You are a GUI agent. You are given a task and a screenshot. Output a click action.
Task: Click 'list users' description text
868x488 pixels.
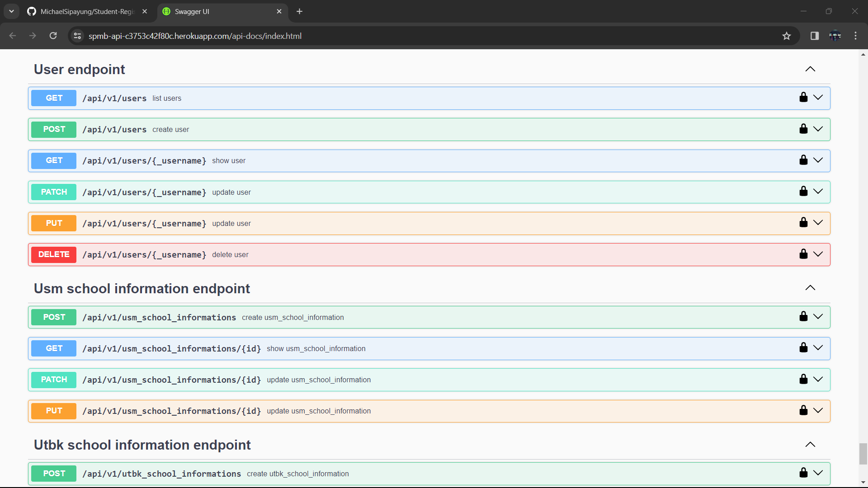[167, 99]
